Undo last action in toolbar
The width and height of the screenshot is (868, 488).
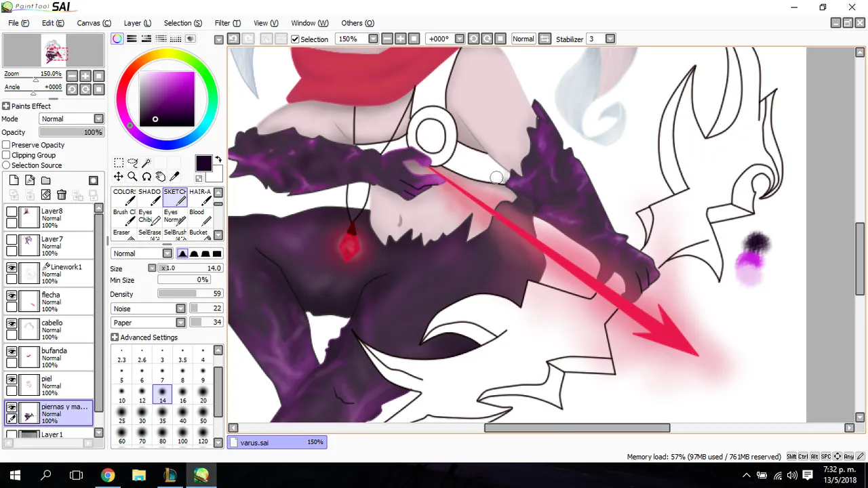(233, 39)
